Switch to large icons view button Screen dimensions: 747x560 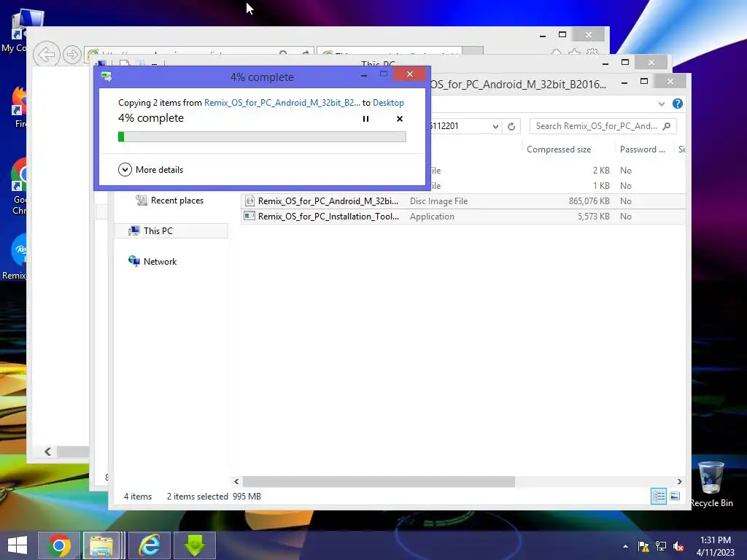[675, 496]
